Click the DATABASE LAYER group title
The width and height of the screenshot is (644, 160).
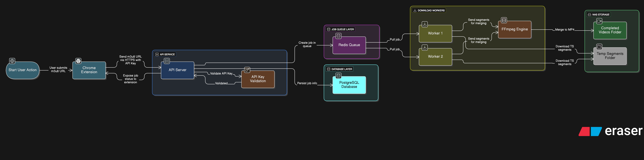(x=342, y=69)
